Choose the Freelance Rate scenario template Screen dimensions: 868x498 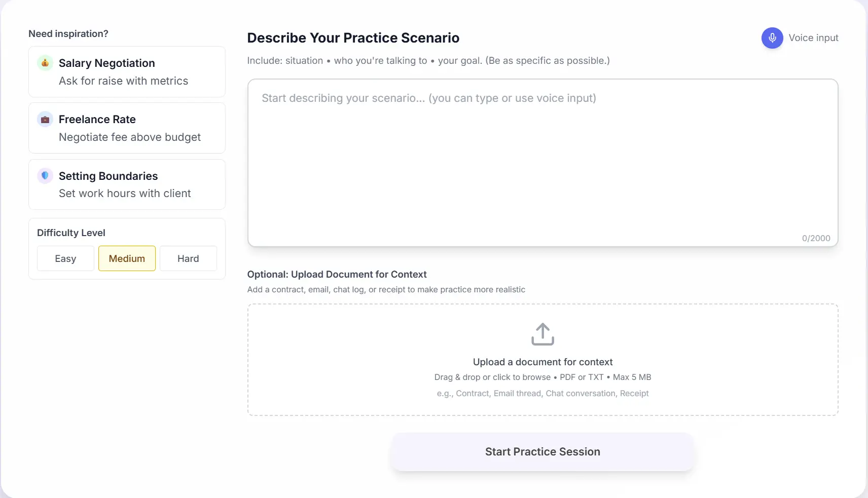pos(127,128)
